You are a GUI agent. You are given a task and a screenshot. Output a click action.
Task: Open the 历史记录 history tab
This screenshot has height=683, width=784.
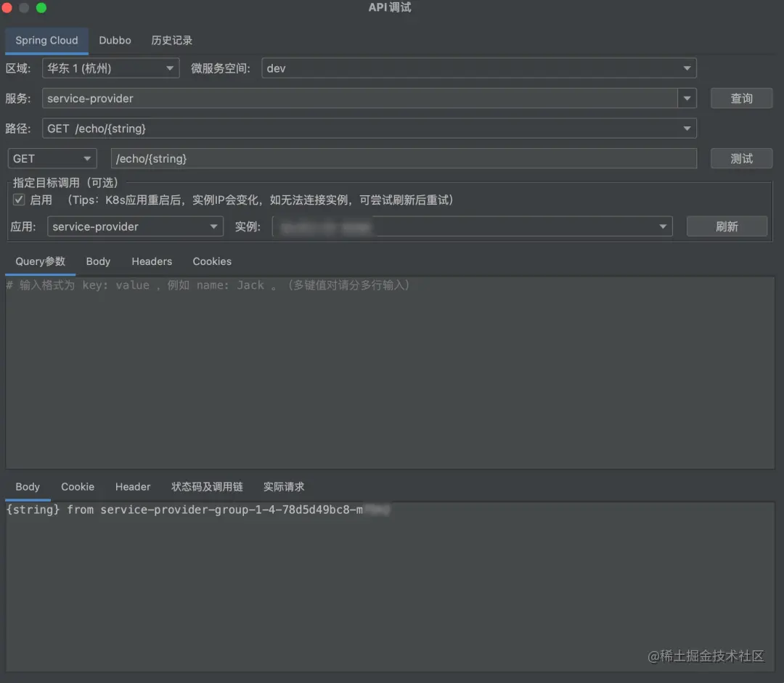(171, 41)
